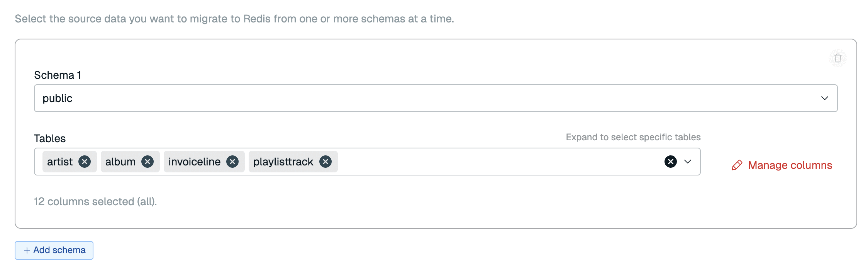
Task: Clear all selected tables
Action: [671, 162]
